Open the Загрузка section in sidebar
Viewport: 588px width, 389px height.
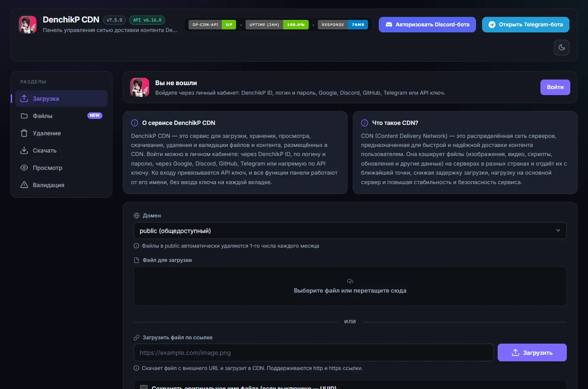point(61,99)
